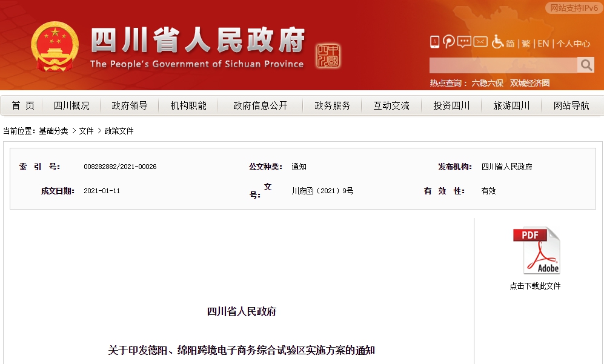
Task: Click the P-shaped social media icon
Action: 448,42
